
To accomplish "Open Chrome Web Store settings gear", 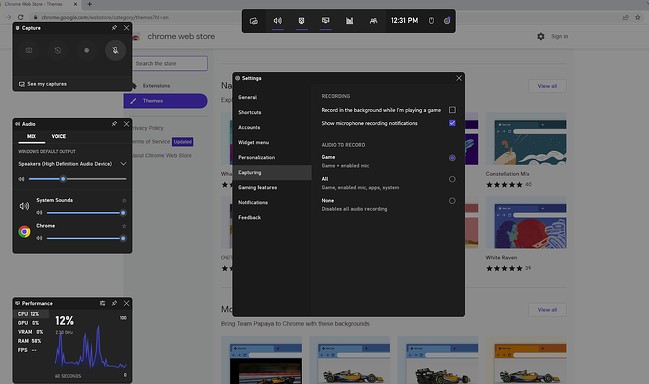I will (x=541, y=36).
